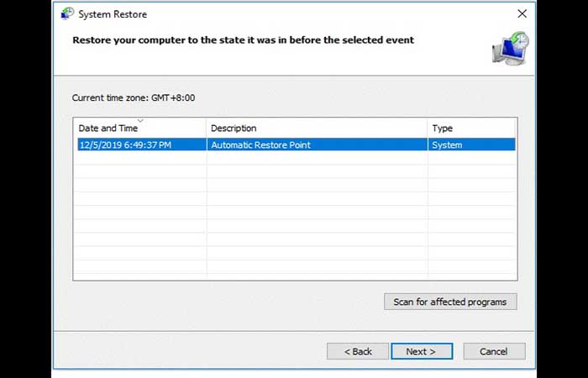Cancel the System Restore wizard
Screen dimensions: 588x378
[x=494, y=351]
